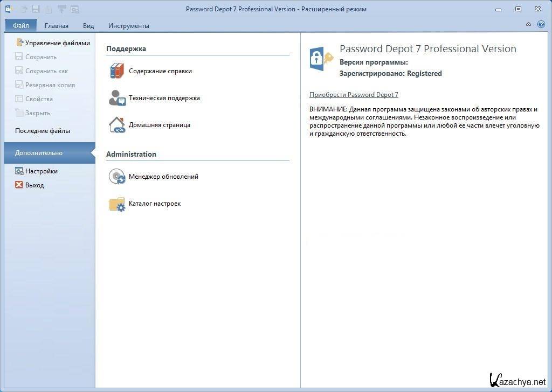Select the Файл tab
This screenshot has height=392, width=552.
click(21, 25)
